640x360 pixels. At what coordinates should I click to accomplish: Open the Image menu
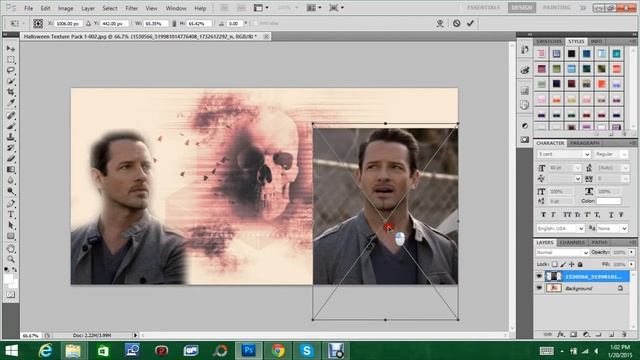(65, 8)
